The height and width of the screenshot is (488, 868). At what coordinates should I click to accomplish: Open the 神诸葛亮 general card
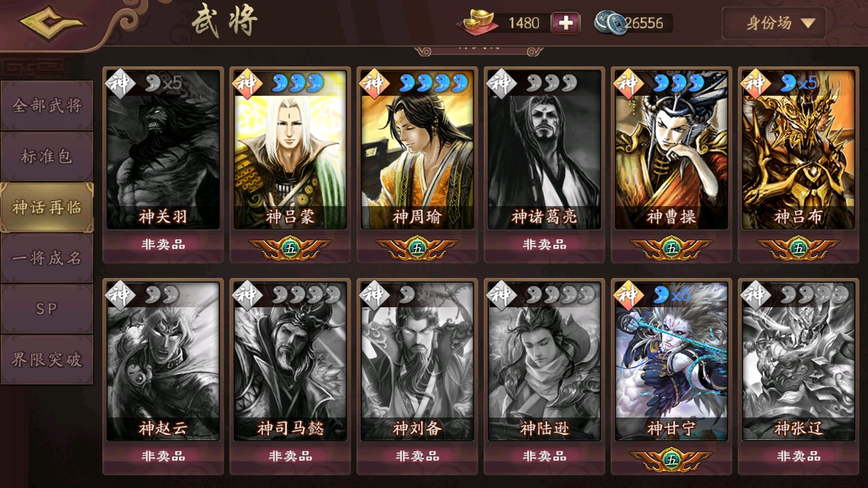[x=544, y=149]
